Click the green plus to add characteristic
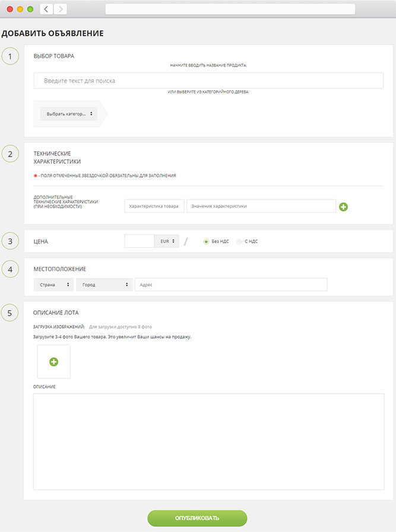This screenshot has width=396, height=532. point(343,207)
